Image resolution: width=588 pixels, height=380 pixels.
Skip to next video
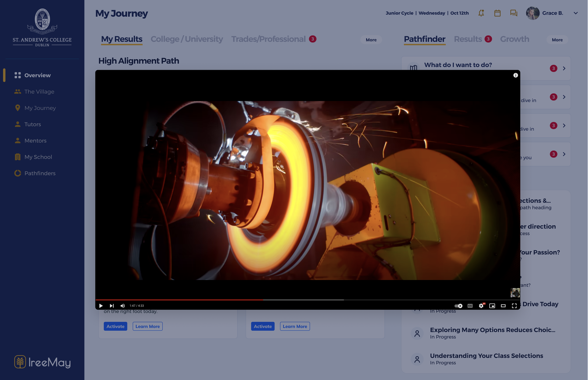(x=112, y=306)
